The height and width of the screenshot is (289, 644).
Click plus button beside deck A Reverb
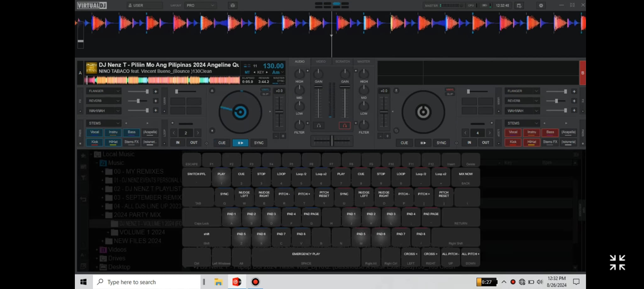[x=156, y=101]
